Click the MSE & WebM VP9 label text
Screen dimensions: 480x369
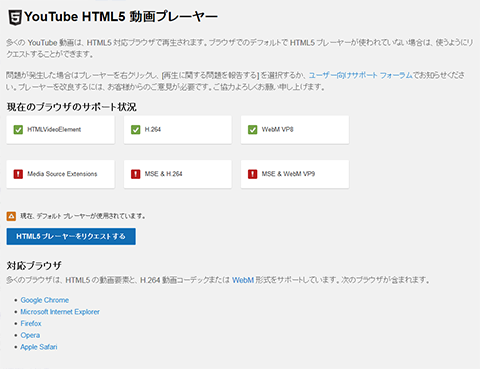pyautogui.click(x=288, y=174)
